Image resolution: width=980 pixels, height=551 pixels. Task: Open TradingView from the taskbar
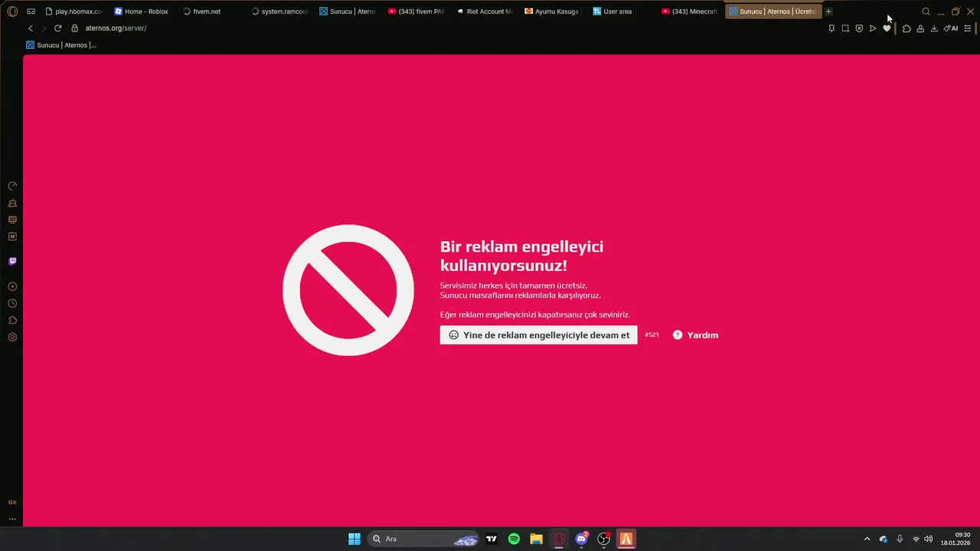pos(492,539)
